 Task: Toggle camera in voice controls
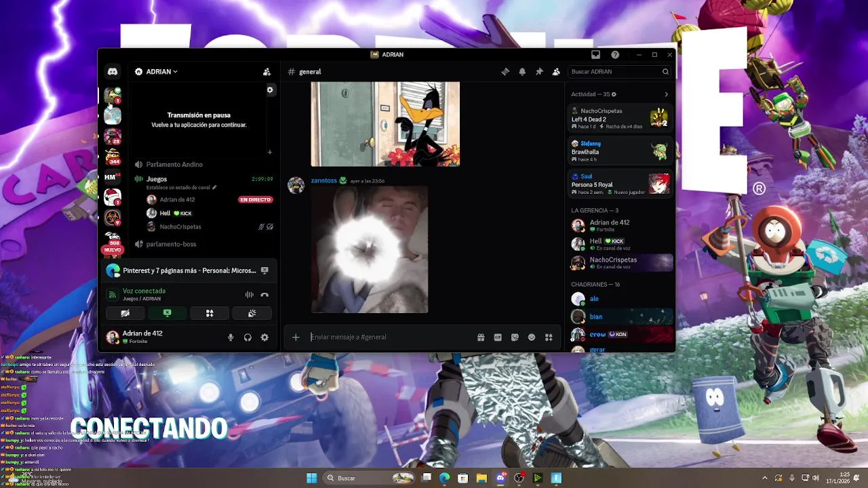pyautogui.click(x=125, y=313)
